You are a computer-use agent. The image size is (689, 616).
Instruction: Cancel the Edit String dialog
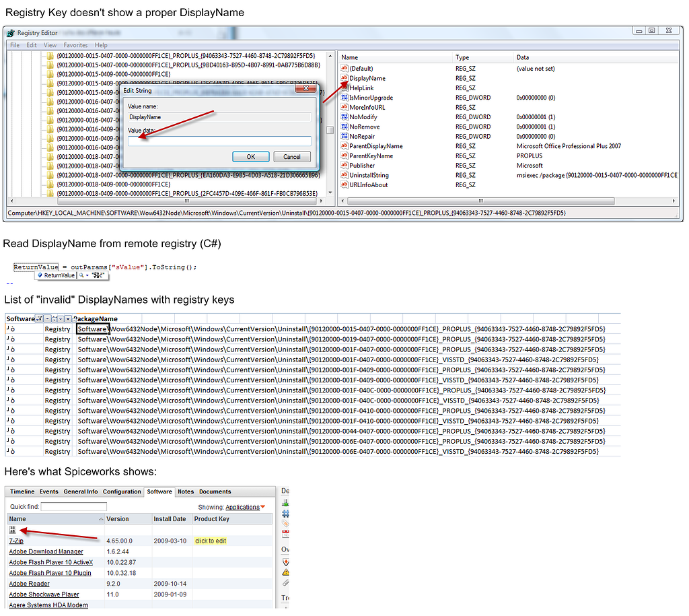(x=292, y=156)
